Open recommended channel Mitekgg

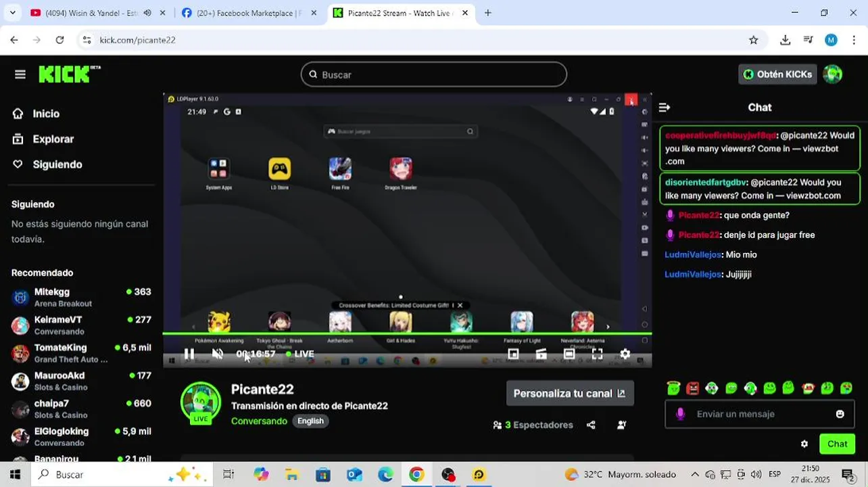pos(81,297)
